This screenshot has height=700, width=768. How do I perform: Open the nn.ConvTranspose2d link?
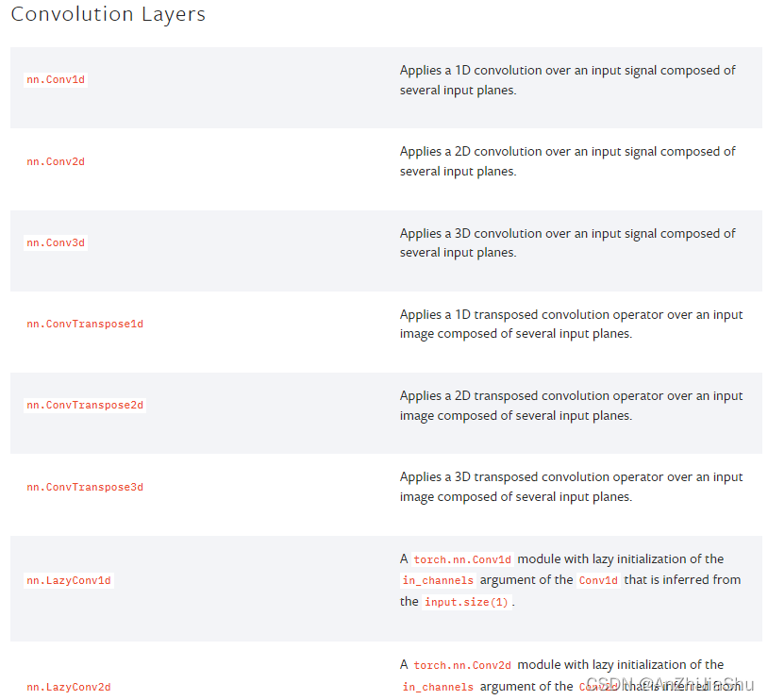click(x=85, y=406)
